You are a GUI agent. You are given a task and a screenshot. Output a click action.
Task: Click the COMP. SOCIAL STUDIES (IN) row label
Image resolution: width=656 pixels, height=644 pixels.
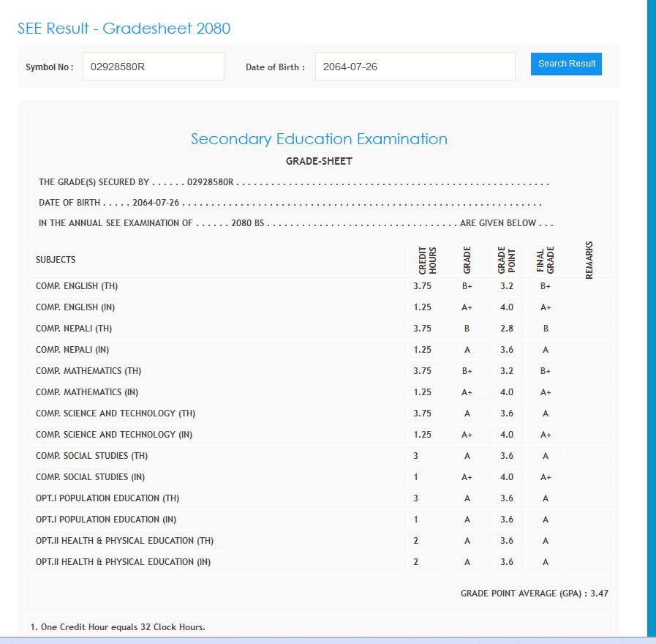pyautogui.click(x=91, y=477)
